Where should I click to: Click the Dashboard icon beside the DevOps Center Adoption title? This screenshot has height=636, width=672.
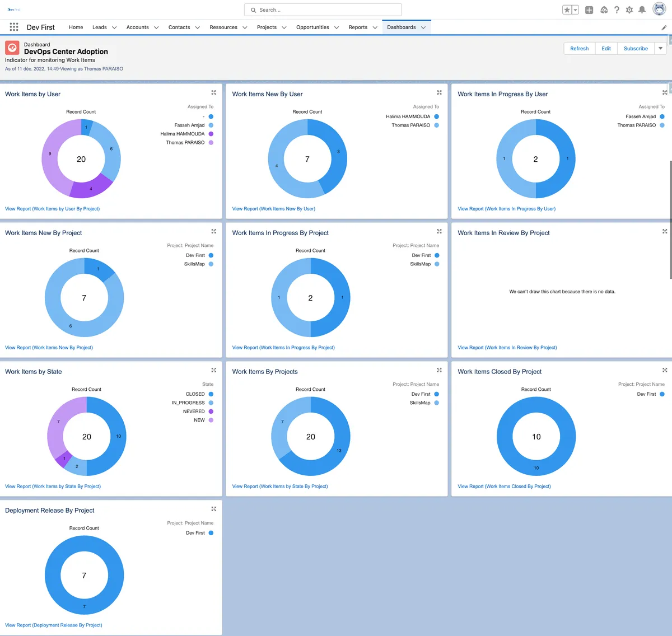pos(12,48)
